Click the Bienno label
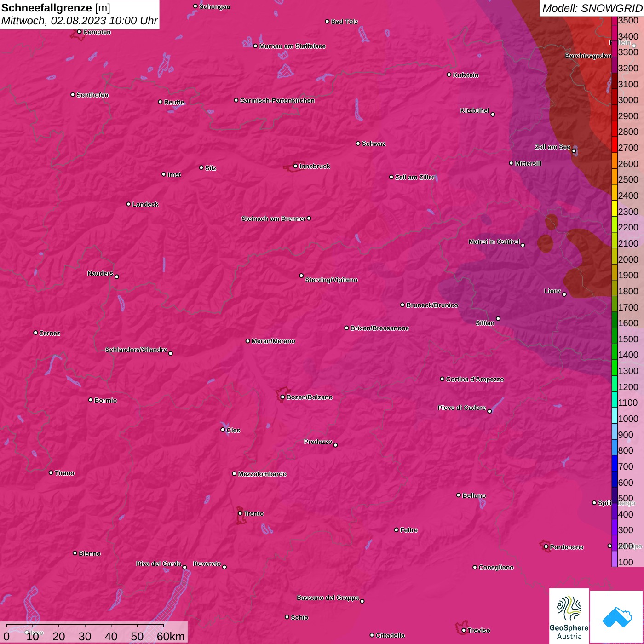 coord(89,553)
